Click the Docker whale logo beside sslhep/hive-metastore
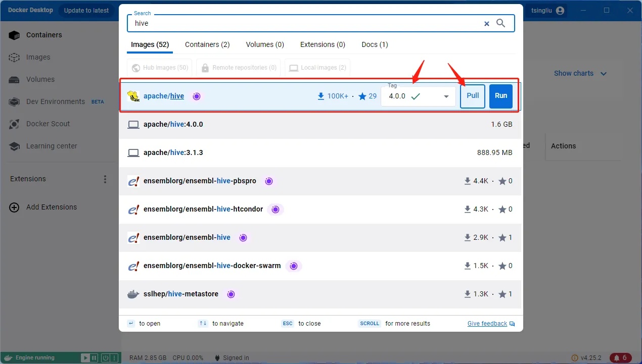642x364 pixels. click(133, 294)
